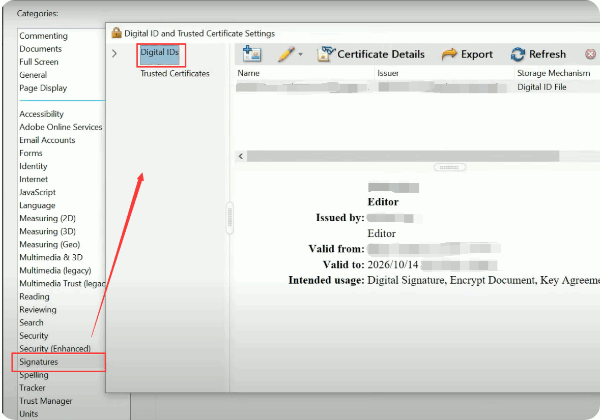
Task: Select Internet category
Action: pos(34,179)
